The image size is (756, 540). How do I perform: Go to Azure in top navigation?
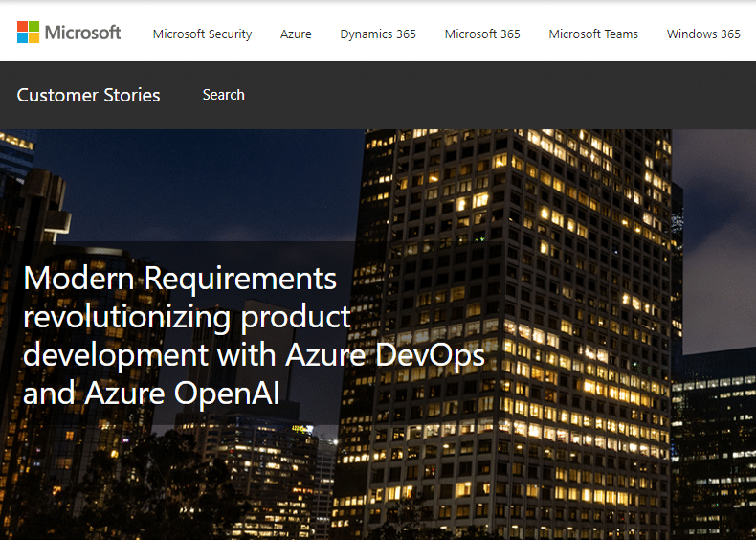pos(296,34)
